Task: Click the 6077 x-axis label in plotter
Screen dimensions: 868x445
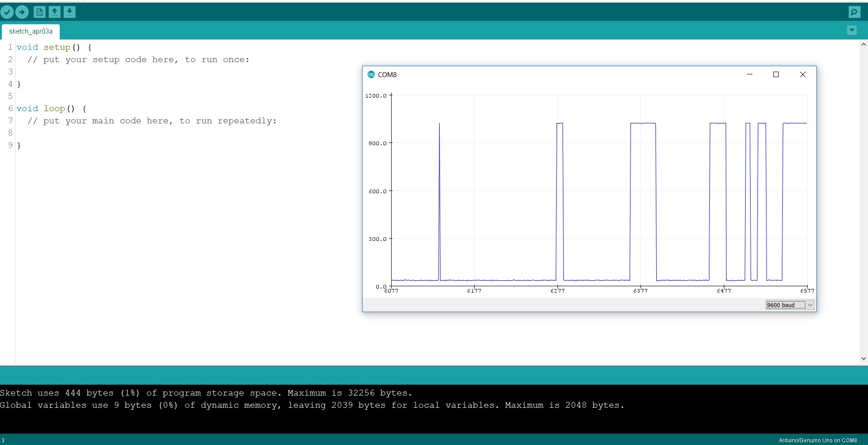Action: 391,291
